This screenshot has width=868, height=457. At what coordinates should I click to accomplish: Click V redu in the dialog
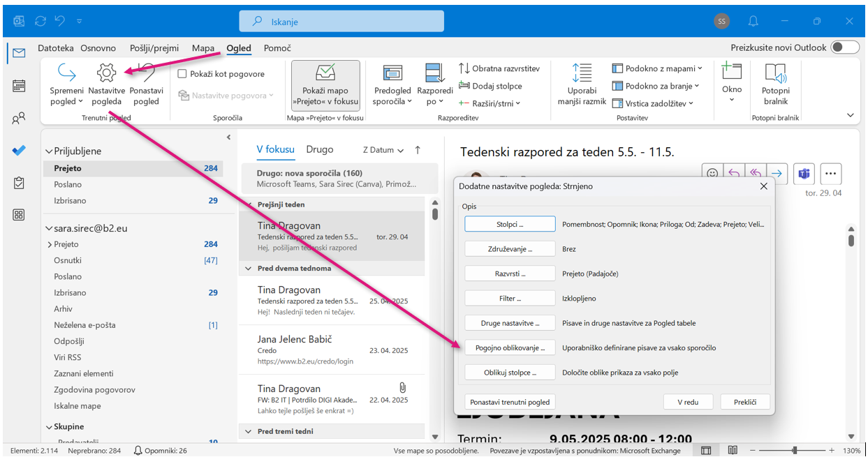coord(688,402)
